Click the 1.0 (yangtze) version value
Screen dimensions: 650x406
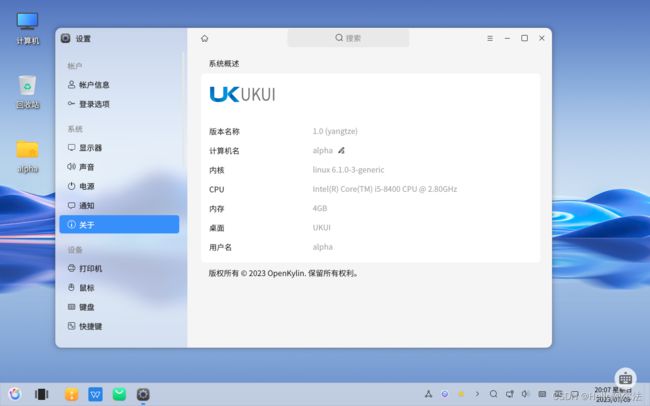tap(335, 131)
